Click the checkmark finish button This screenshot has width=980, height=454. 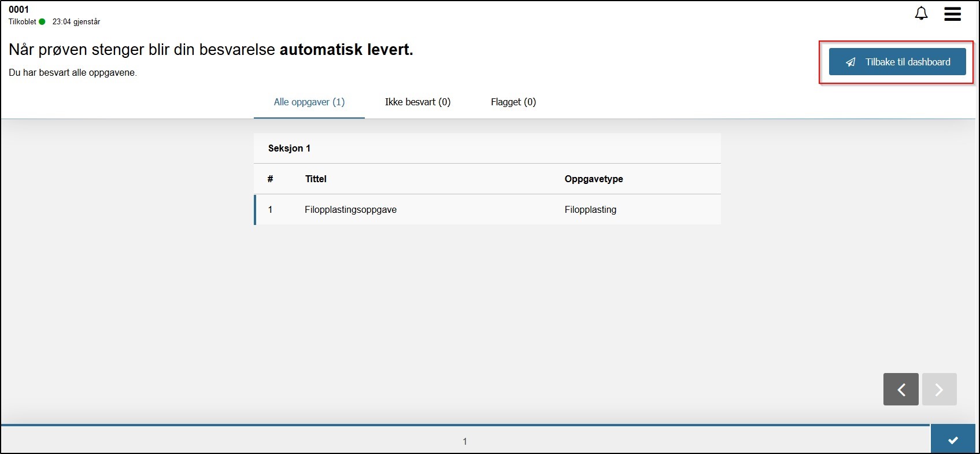click(953, 440)
